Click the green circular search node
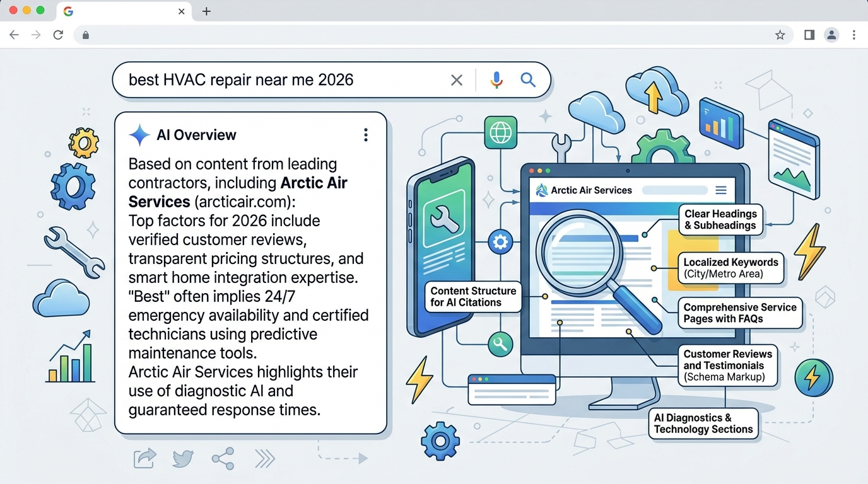 (501, 344)
